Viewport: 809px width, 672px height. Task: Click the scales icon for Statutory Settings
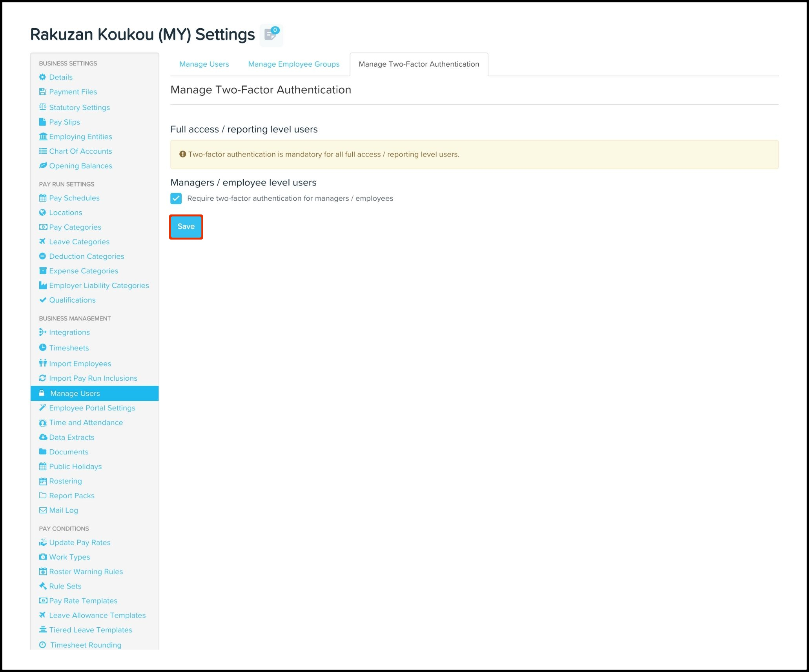(42, 107)
